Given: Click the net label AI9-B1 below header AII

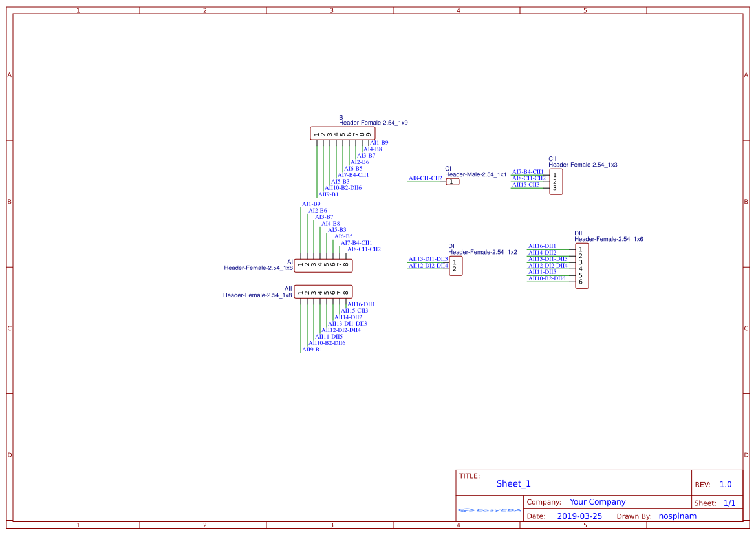Looking at the screenshot, I should click(312, 349).
